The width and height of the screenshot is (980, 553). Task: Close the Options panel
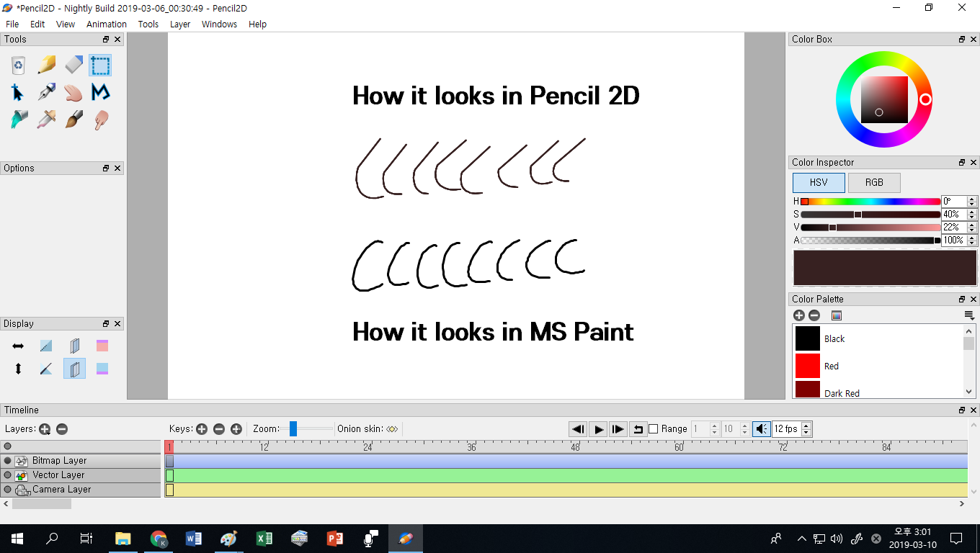tap(117, 168)
